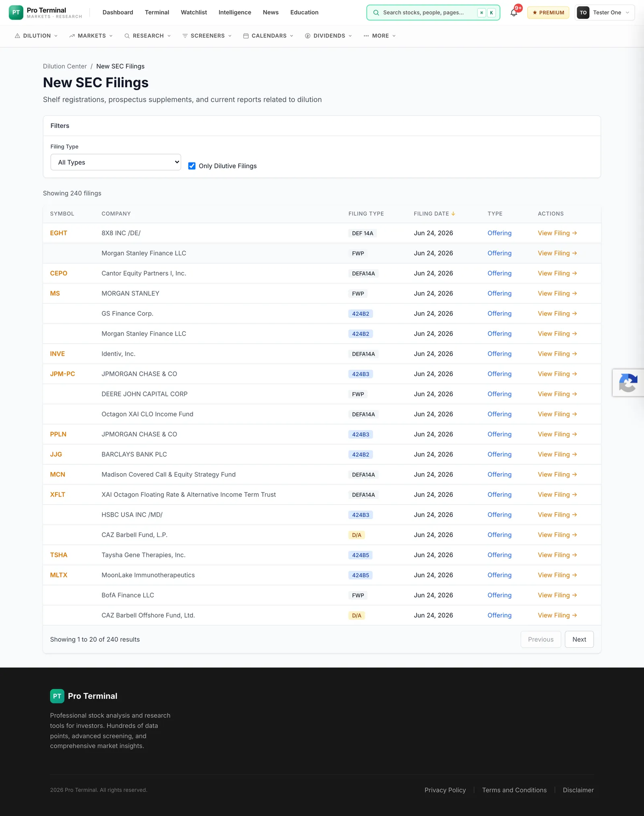
Task: Click the Screeners filter icon
Action: point(185,36)
